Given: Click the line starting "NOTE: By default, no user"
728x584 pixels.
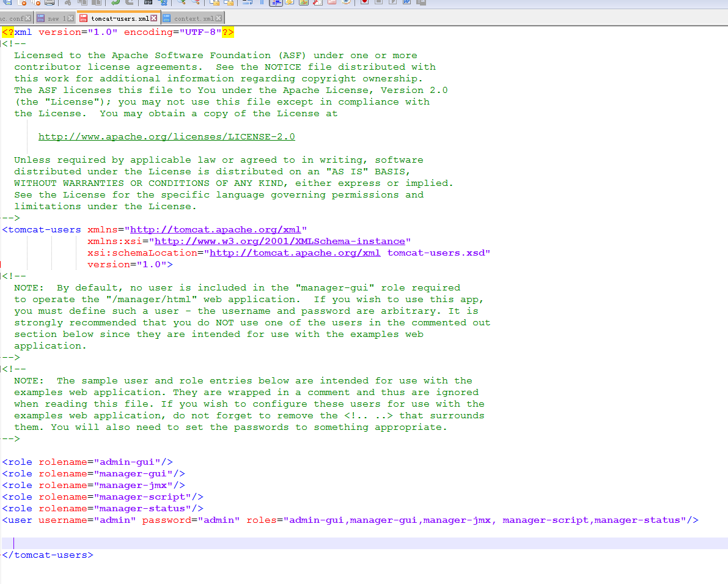Looking at the screenshot, I should pyautogui.click(x=237, y=287).
